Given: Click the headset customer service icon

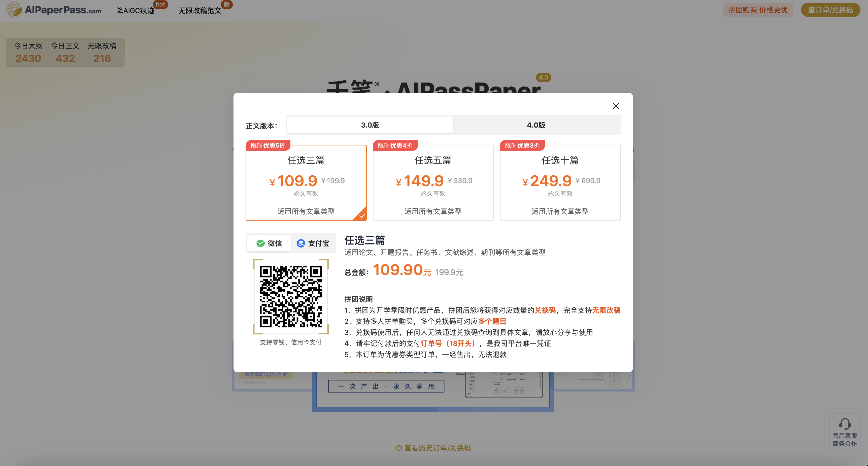Looking at the screenshot, I should (844, 423).
